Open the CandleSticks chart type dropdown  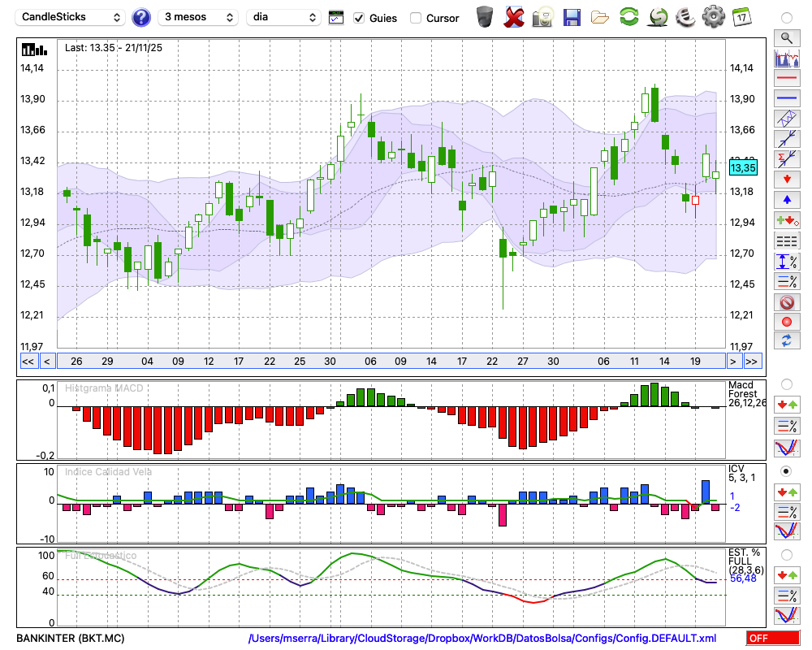[71, 17]
